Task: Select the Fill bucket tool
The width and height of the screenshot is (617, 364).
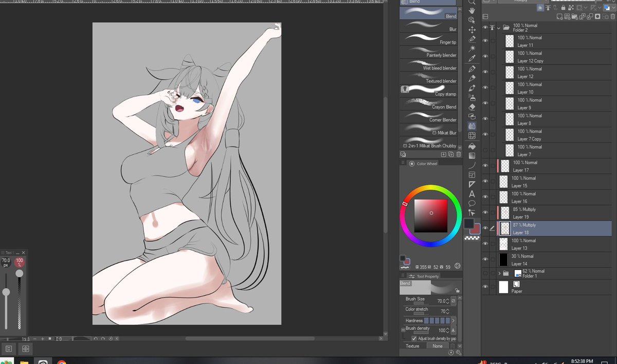Action: tap(472, 146)
